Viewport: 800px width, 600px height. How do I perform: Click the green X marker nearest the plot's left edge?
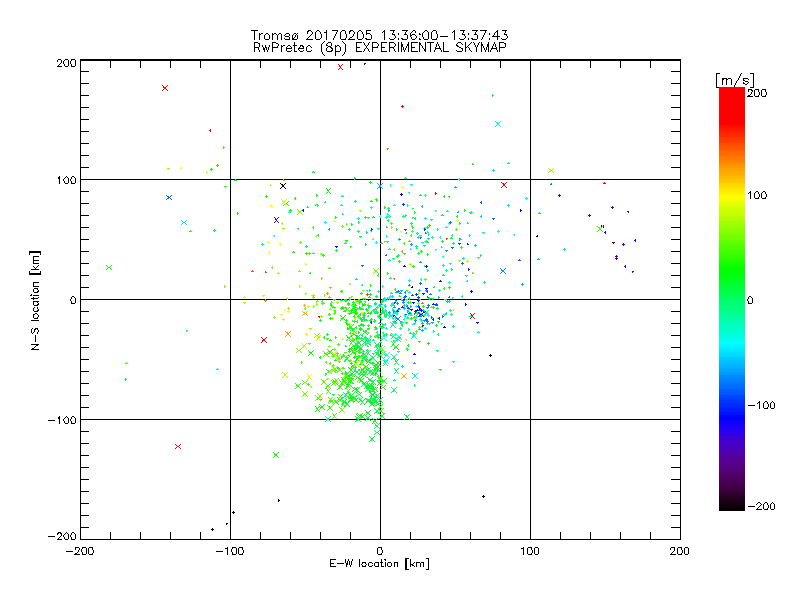pyautogui.click(x=109, y=267)
